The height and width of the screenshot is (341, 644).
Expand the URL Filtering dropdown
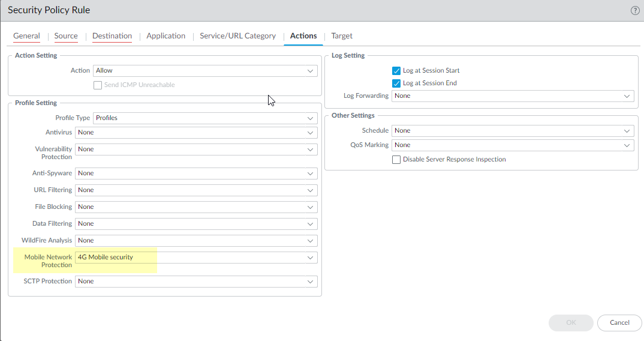(x=195, y=190)
